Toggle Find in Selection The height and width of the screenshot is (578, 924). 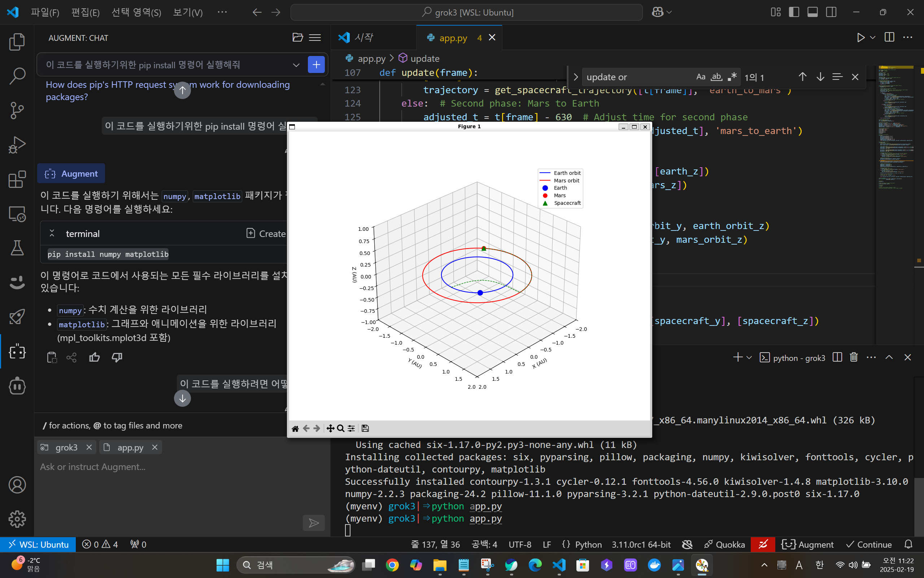(837, 77)
